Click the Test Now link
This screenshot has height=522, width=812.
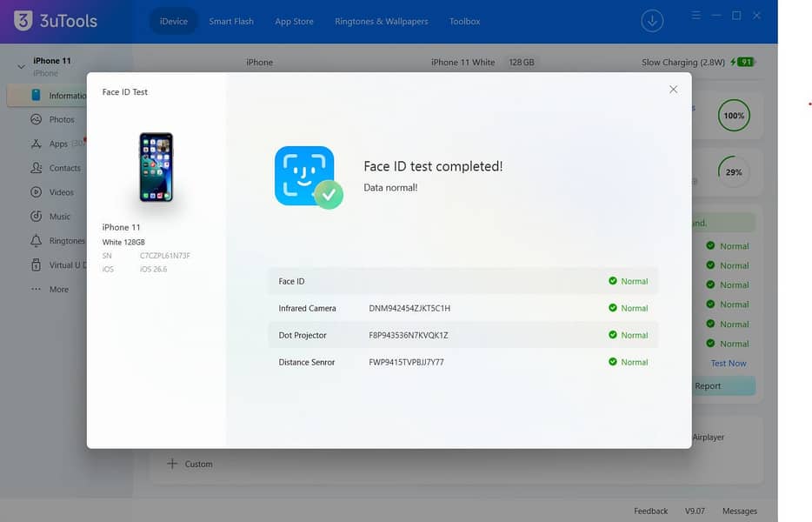[x=729, y=364]
